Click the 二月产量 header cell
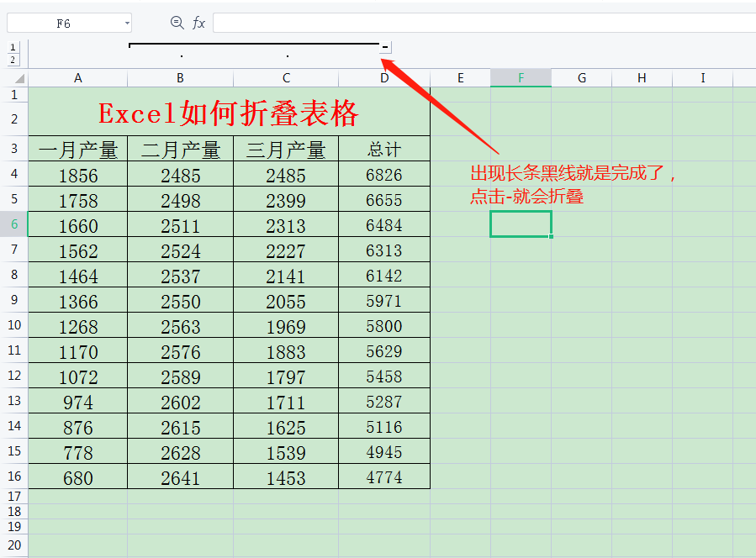 click(x=180, y=149)
